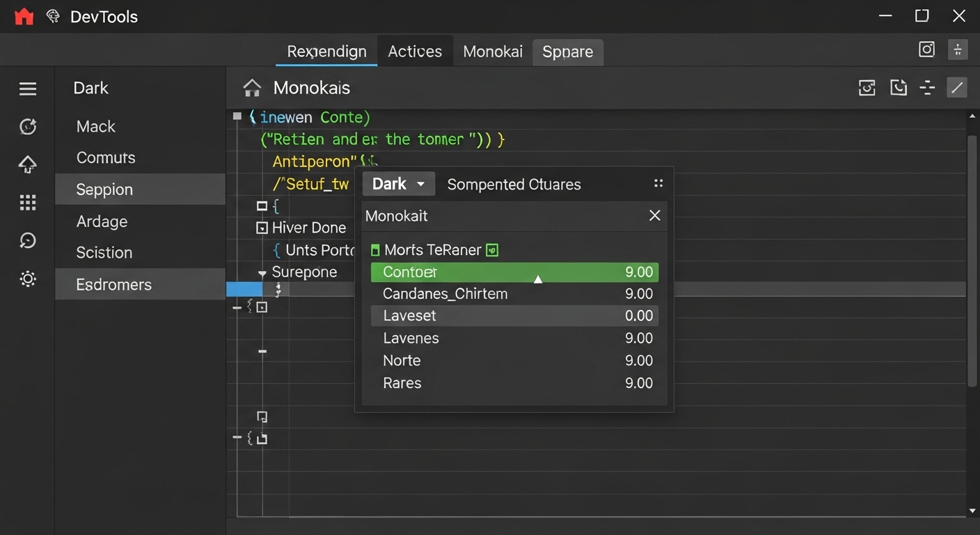
Task: Click the red home logo in title bar
Action: (24, 17)
